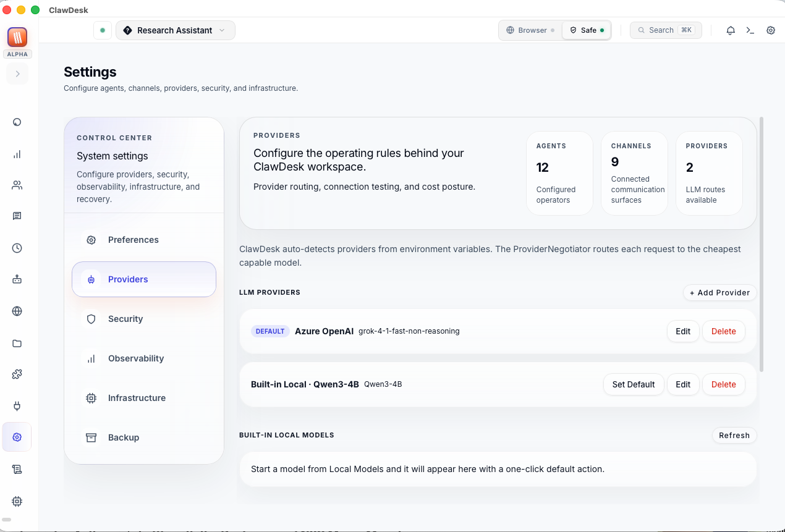Open the history clock panel from the sidebar
The image size is (785, 532).
pos(17,248)
